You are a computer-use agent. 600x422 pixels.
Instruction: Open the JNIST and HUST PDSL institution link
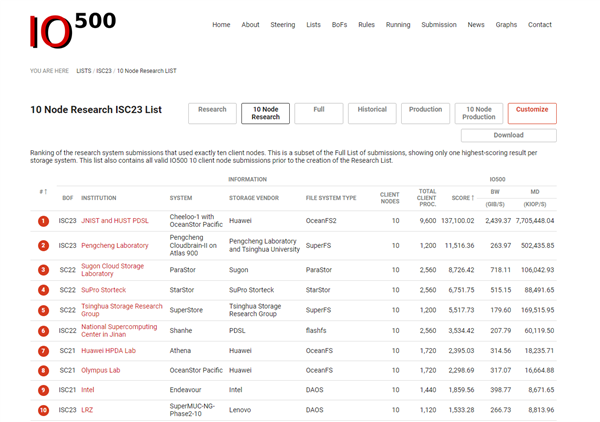115,220
